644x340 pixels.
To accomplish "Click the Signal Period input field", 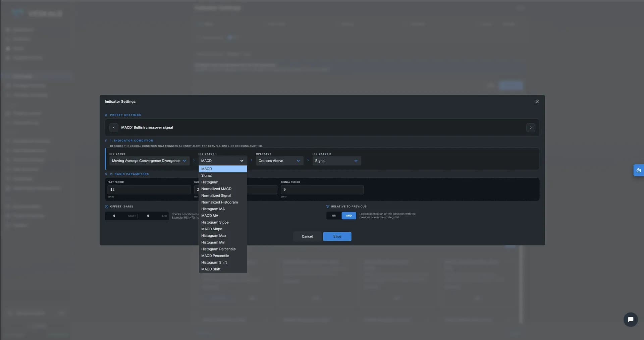I will 322,190.
